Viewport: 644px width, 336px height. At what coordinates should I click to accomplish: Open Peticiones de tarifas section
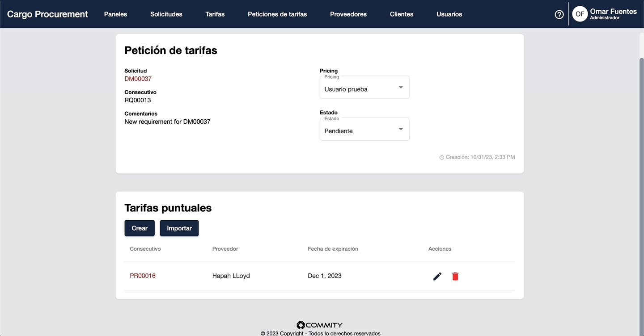tap(277, 14)
